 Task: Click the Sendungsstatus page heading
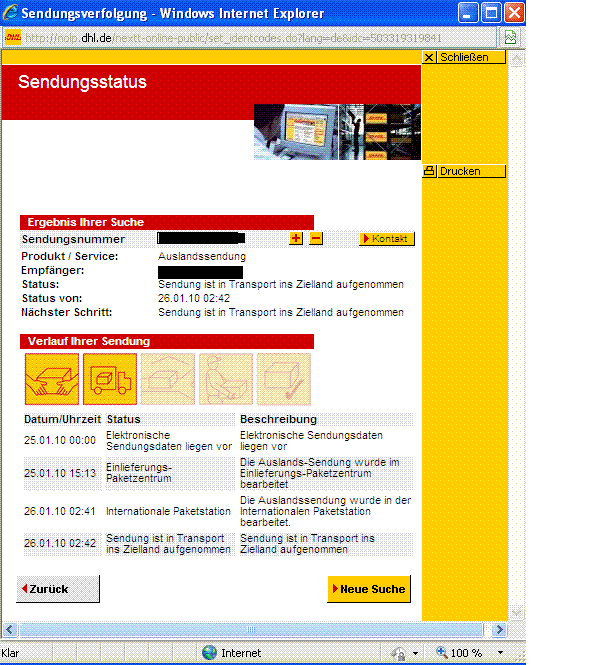point(82,82)
